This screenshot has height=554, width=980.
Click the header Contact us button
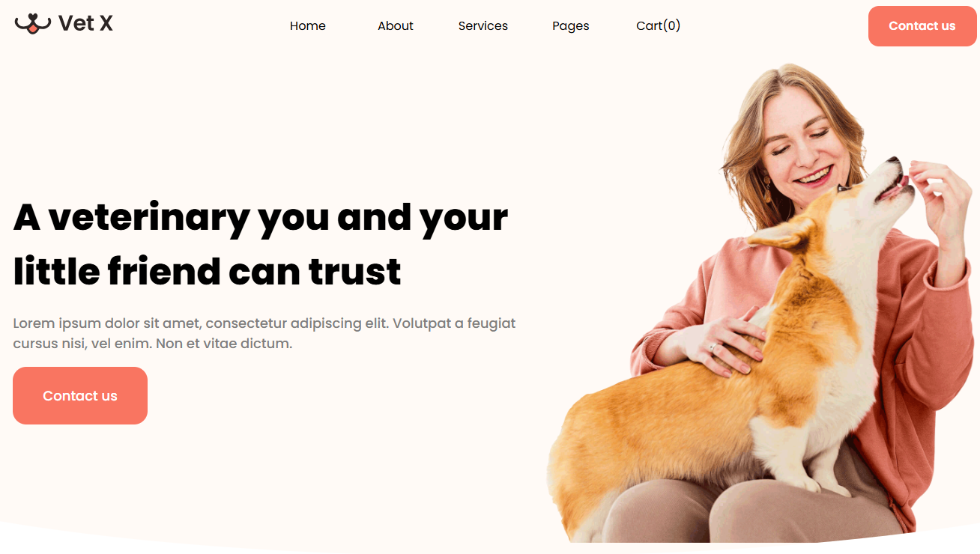922,26
